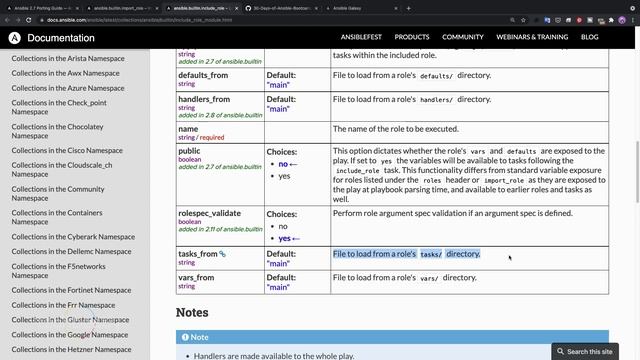
Task: Open Collections in the Cloudscale_ch Namespace
Action: [62, 169]
